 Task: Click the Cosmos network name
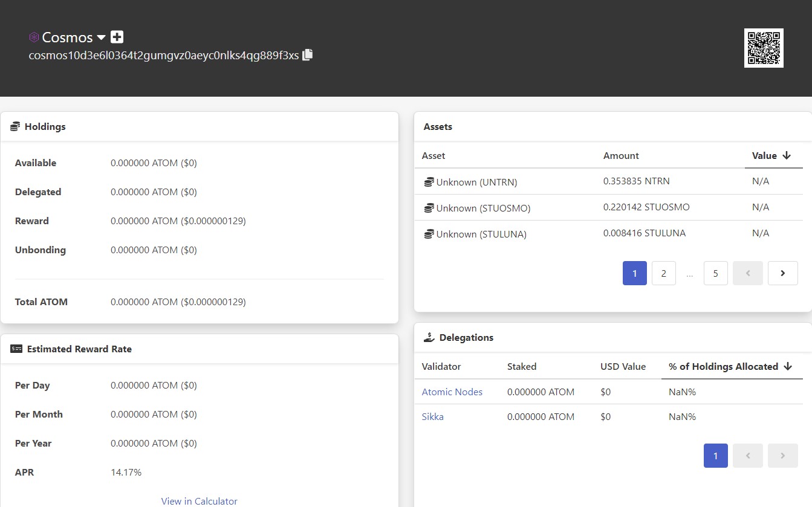click(x=67, y=37)
